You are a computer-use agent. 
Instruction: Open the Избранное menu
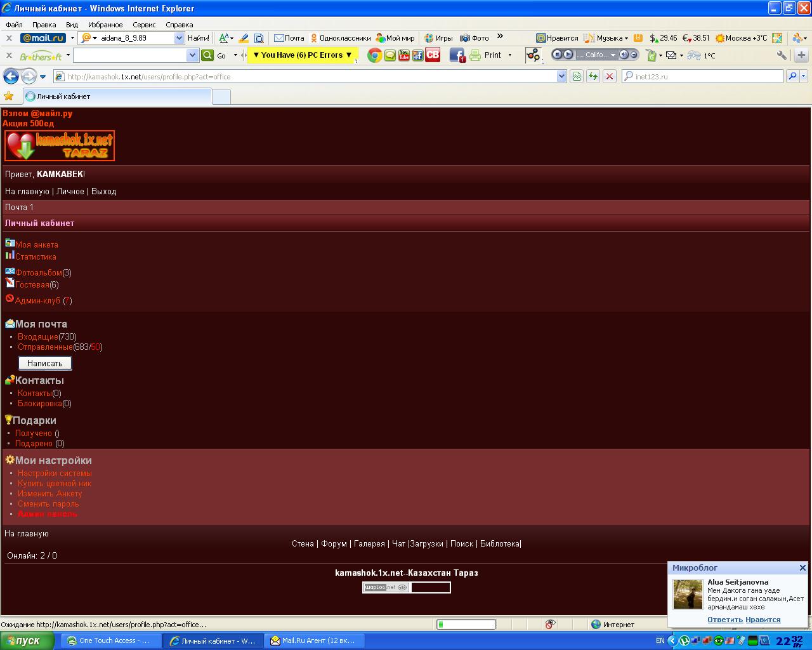pos(105,25)
